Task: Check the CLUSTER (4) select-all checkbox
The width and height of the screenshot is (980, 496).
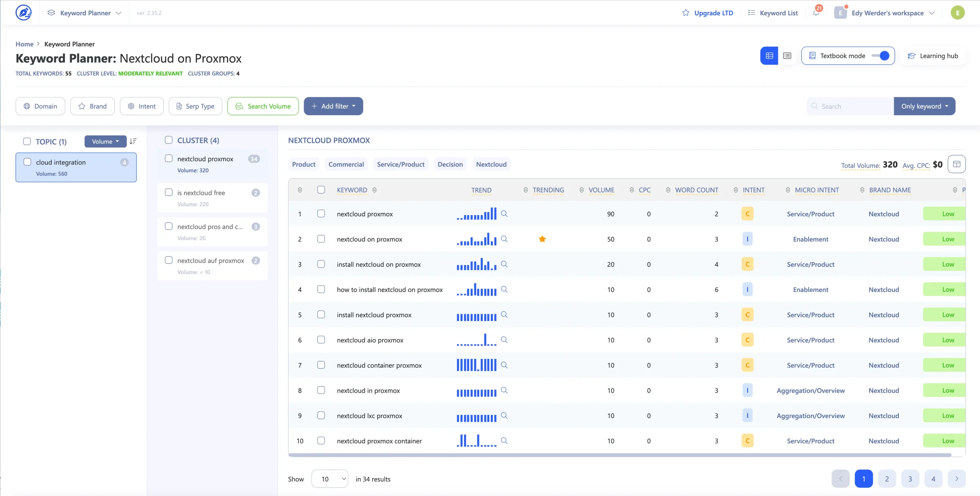Action: click(168, 140)
